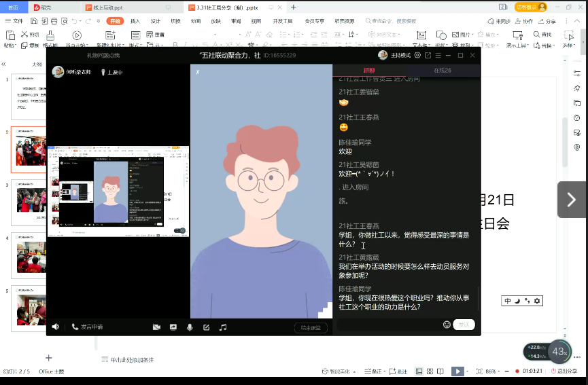588x385 pixels.
Task: Switch to slide sorter grid view
Action: click(430, 371)
